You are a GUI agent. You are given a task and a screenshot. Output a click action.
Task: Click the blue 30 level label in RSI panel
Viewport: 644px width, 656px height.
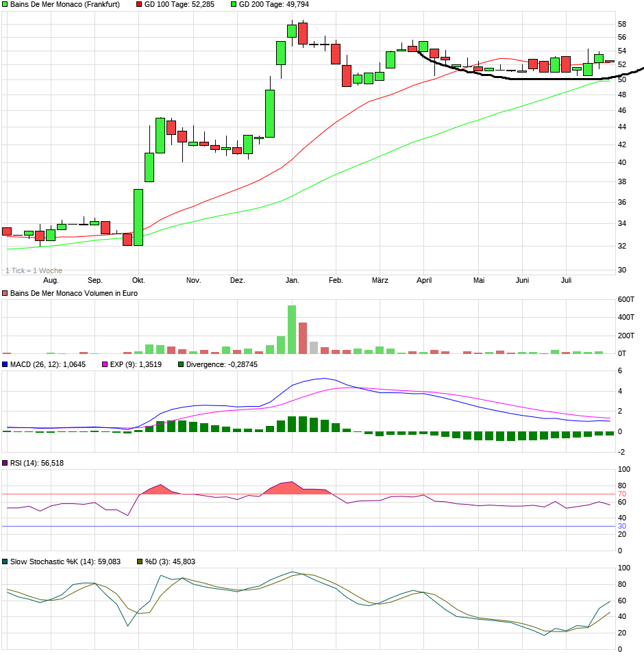[622, 526]
